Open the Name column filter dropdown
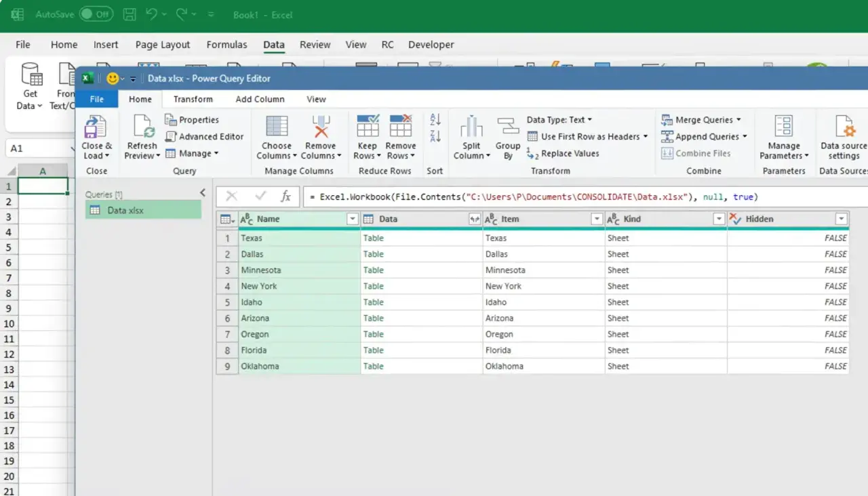 click(352, 220)
